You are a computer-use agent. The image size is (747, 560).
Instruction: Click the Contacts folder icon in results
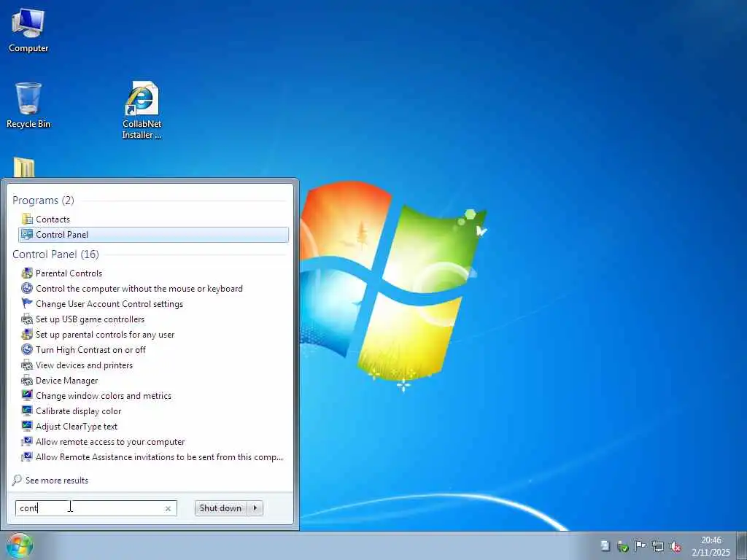[x=27, y=219]
